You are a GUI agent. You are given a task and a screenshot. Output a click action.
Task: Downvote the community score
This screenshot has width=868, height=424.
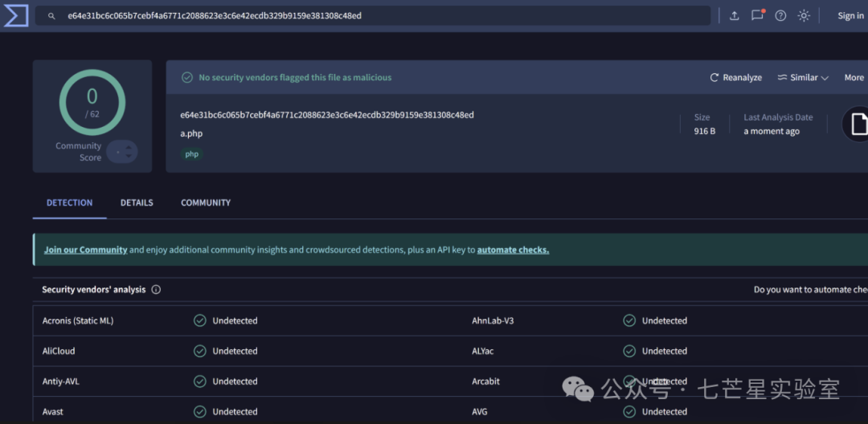129,156
